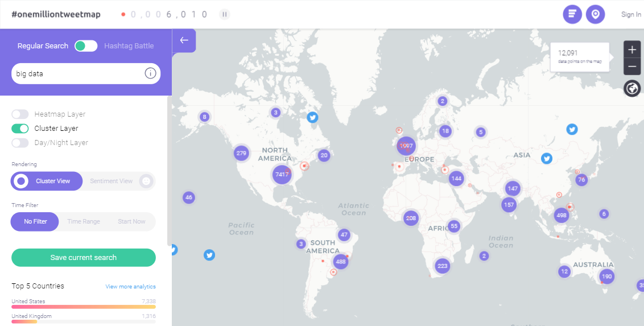
Task: Click the info icon in search box
Action: [150, 73]
